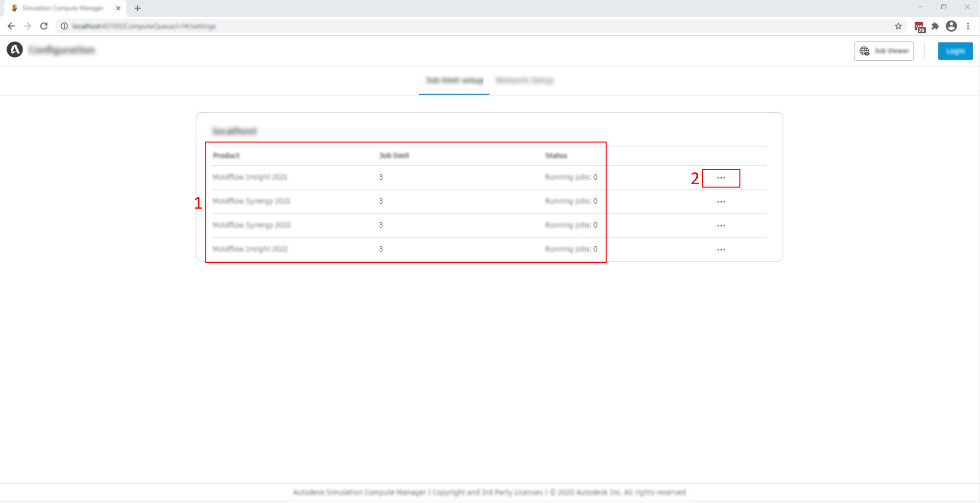Click the job limit value for Moldflow Insight 2021
Screen dimensions: 980x503
coord(381,177)
